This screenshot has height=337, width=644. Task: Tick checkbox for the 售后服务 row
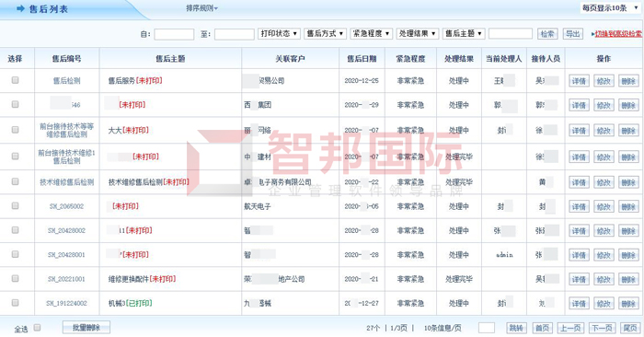coord(16,80)
